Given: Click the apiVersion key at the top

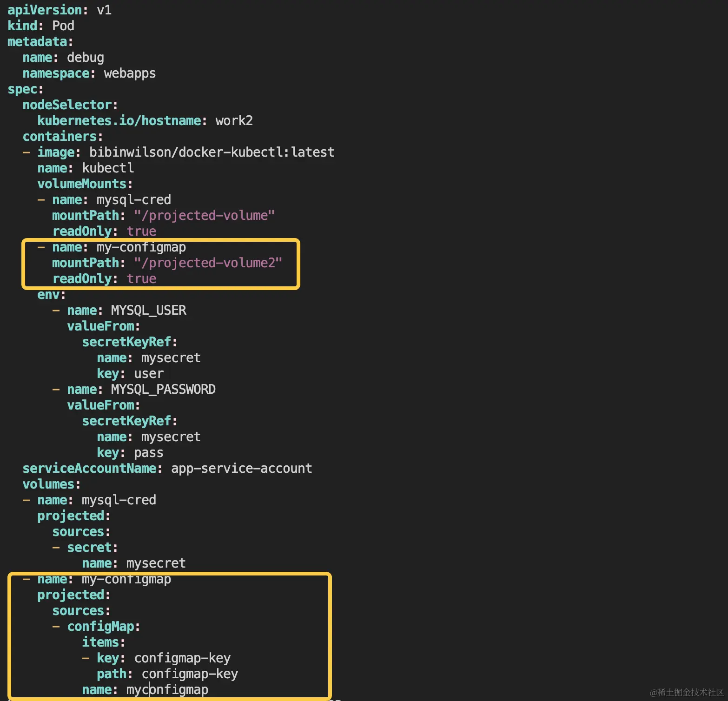Looking at the screenshot, I should pyautogui.click(x=44, y=9).
